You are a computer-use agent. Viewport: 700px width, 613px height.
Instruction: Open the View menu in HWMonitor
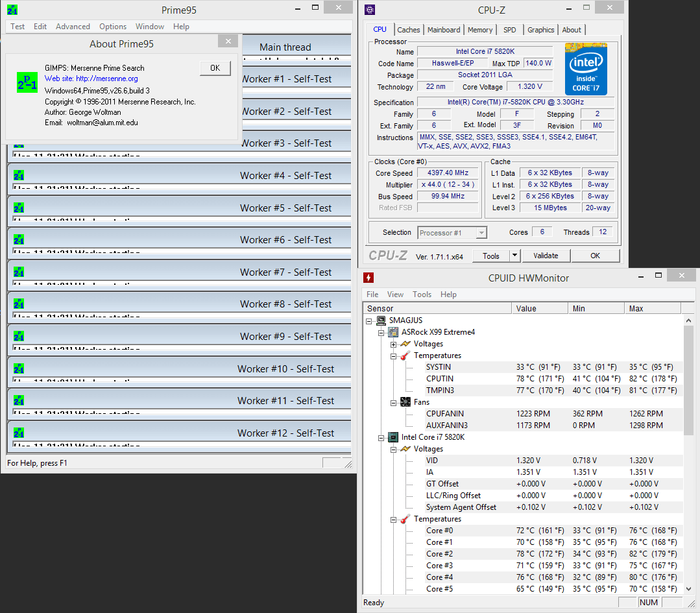395,294
